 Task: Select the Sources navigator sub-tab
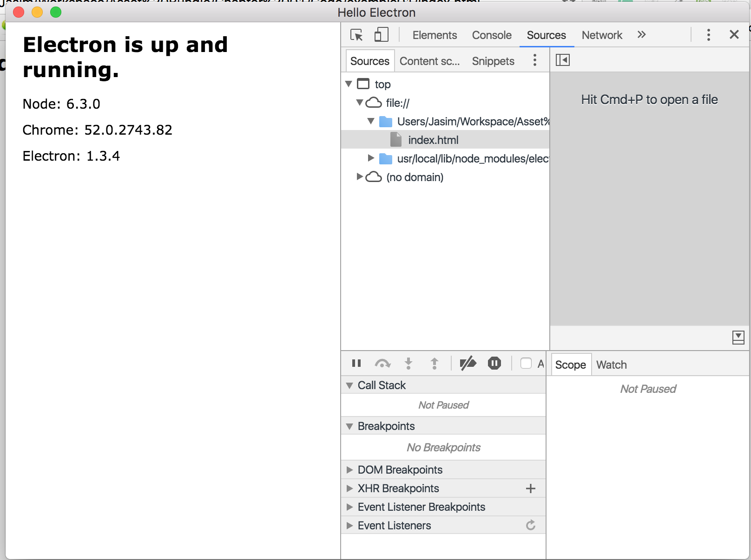tap(370, 61)
